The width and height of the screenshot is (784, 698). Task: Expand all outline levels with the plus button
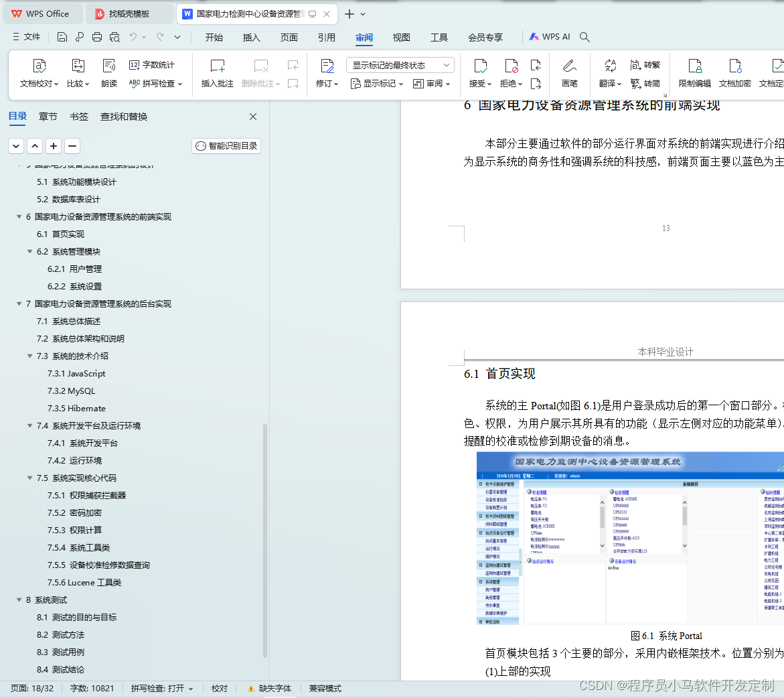[x=54, y=146]
